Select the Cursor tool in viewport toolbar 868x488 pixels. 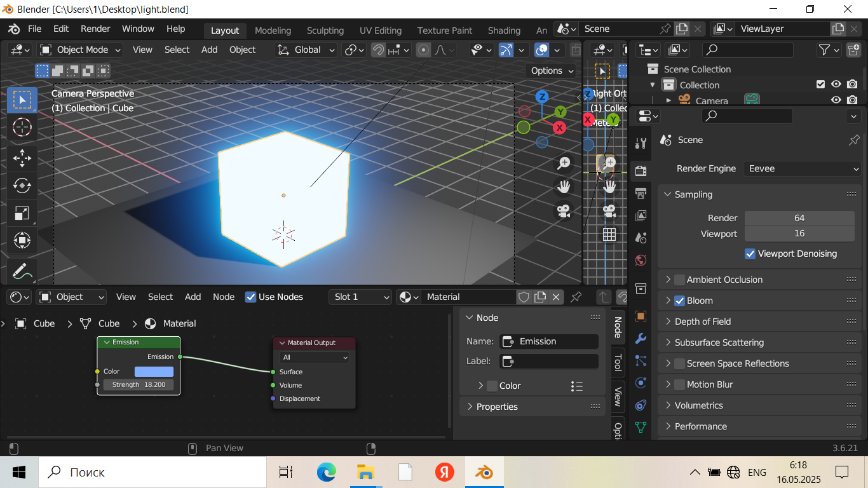click(22, 128)
